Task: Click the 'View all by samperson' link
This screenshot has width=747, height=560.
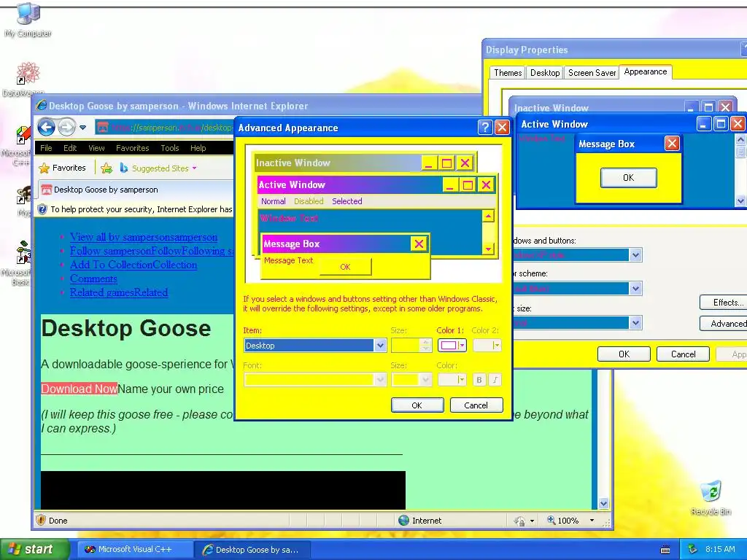Action: (144, 237)
